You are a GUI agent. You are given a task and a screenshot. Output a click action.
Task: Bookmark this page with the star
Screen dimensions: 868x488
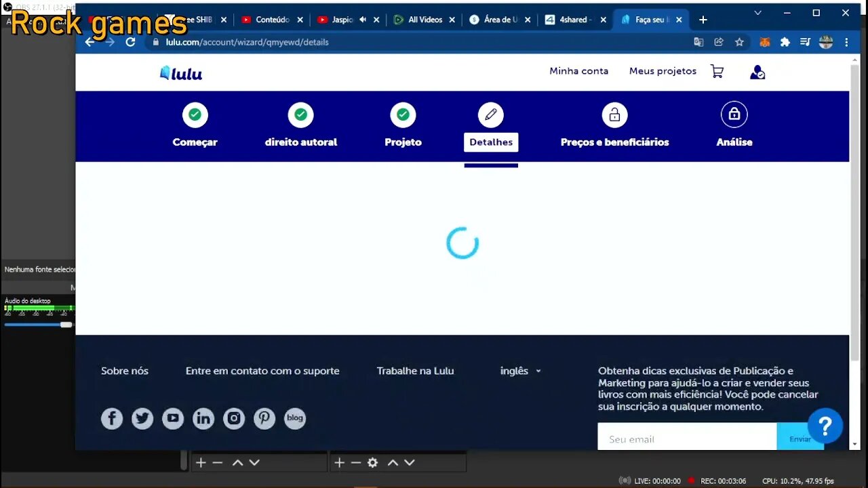click(x=739, y=42)
